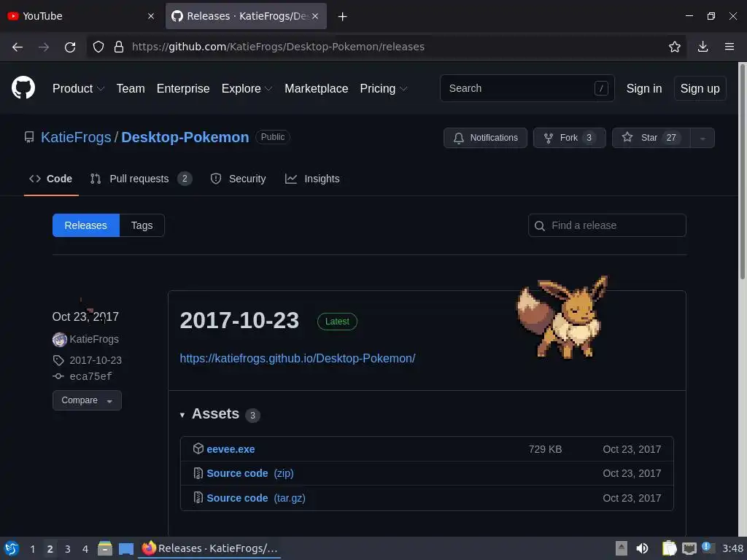The height and width of the screenshot is (560, 747).
Task: Star the repository
Action: pyautogui.click(x=651, y=138)
